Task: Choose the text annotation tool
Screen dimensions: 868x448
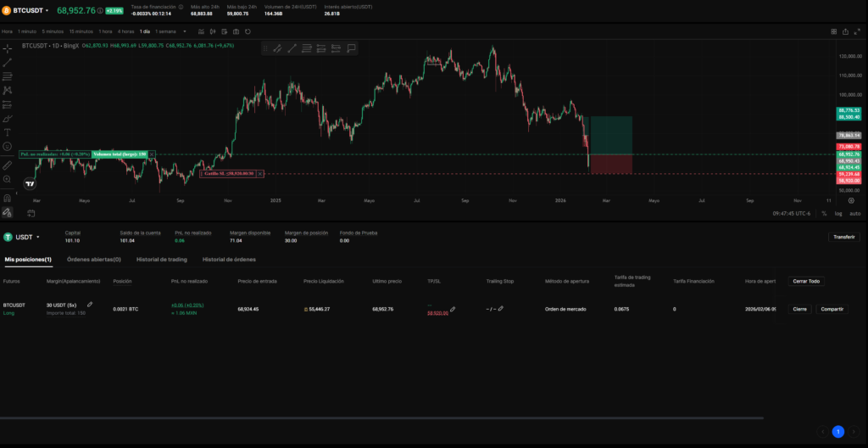Action: click(x=8, y=132)
